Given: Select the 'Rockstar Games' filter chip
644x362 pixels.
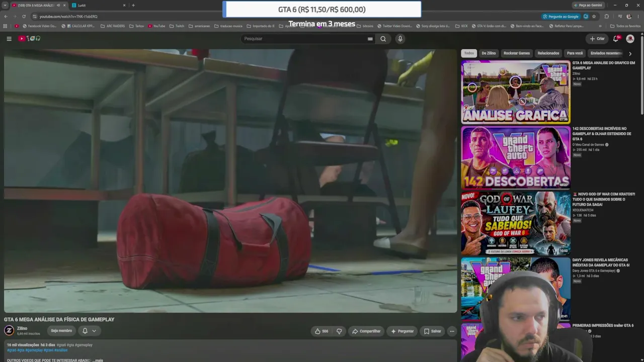Looking at the screenshot, I should click(x=517, y=53).
